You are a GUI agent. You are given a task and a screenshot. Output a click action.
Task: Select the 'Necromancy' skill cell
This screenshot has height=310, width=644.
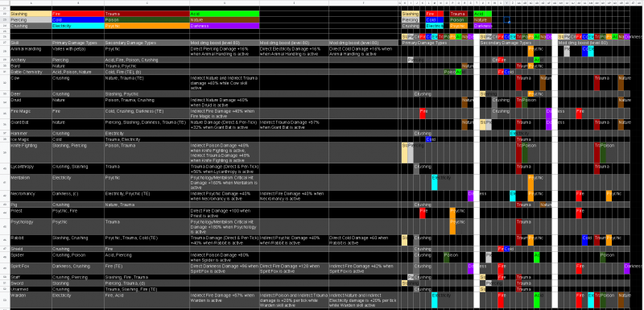point(31,196)
